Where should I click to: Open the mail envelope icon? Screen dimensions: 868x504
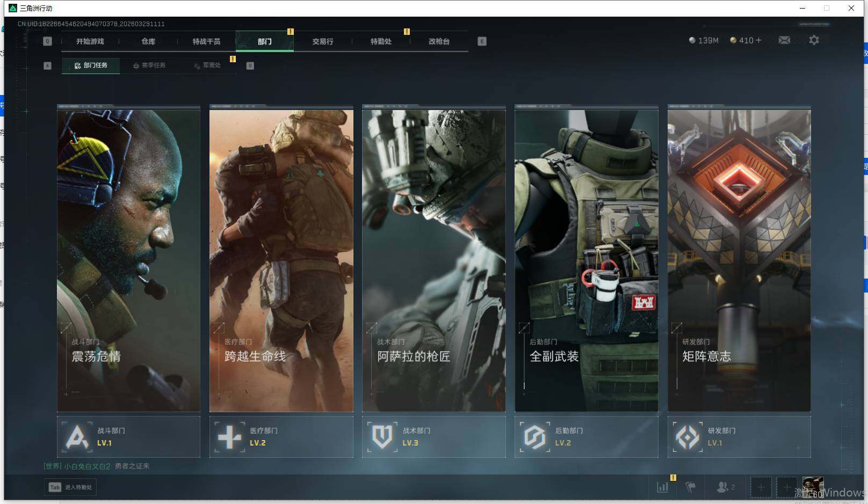(x=784, y=40)
